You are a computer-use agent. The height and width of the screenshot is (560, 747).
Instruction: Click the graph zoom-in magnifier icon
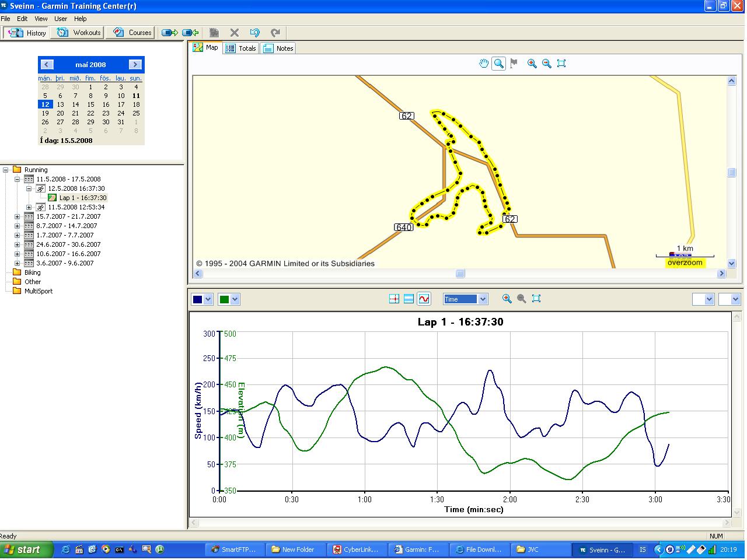(x=507, y=299)
